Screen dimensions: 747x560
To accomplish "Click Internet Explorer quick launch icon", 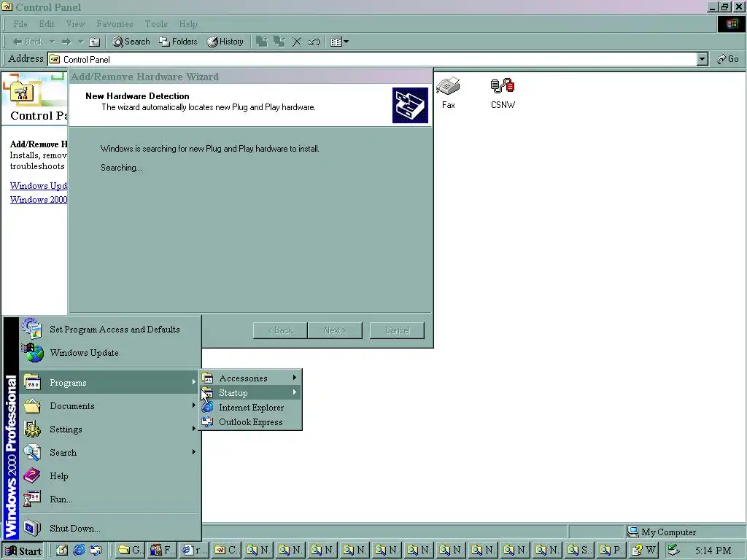I will pyautogui.click(x=79, y=551).
